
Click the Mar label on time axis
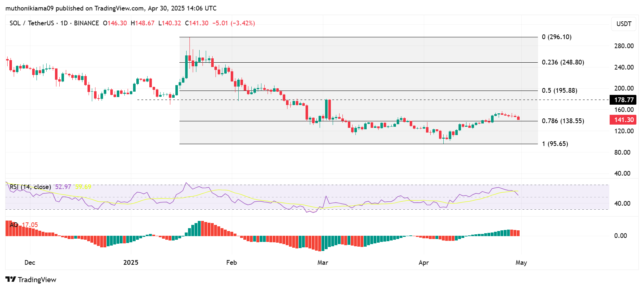pyautogui.click(x=323, y=263)
